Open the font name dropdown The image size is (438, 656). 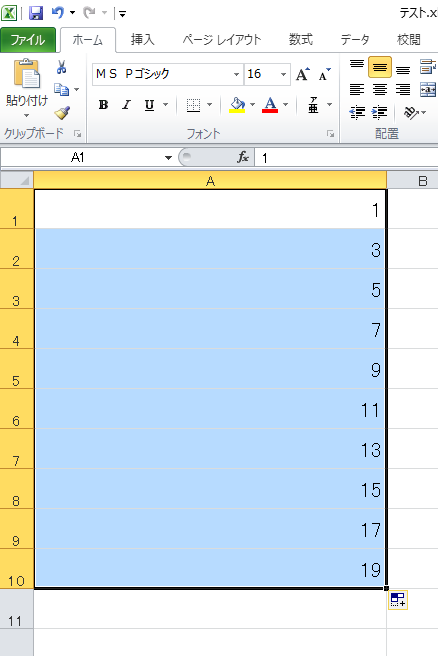pyautogui.click(x=236, y=74)
